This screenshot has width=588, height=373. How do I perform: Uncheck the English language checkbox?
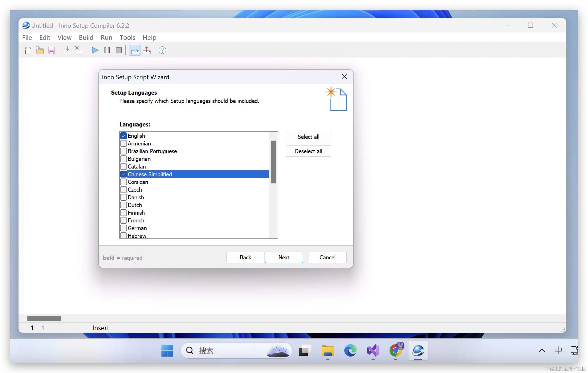coord(124,136)
